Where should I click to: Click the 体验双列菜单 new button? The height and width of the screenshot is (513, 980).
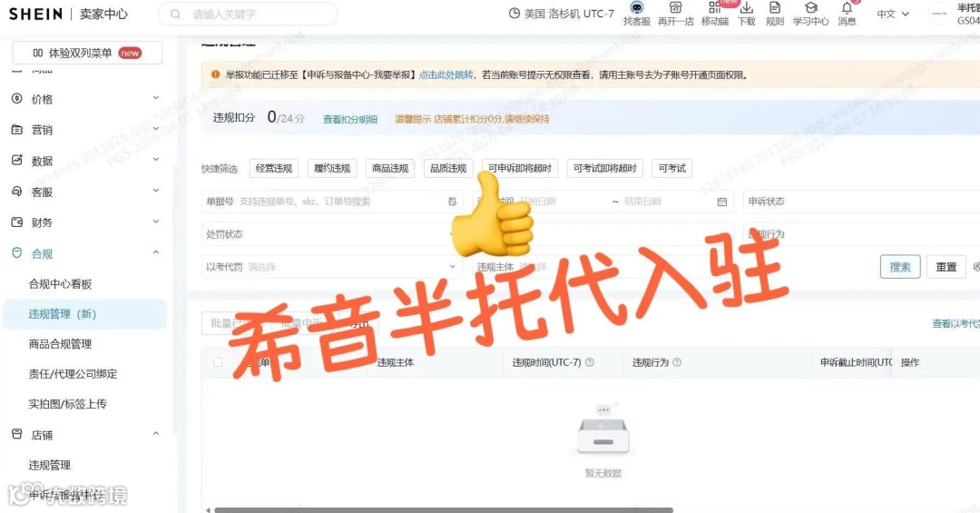87,54
